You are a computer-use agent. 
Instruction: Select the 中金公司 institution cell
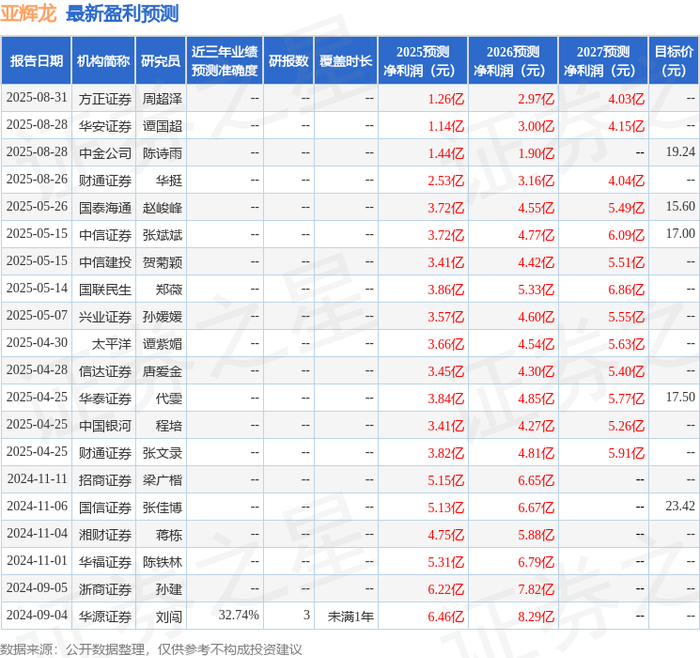[105, 153]
